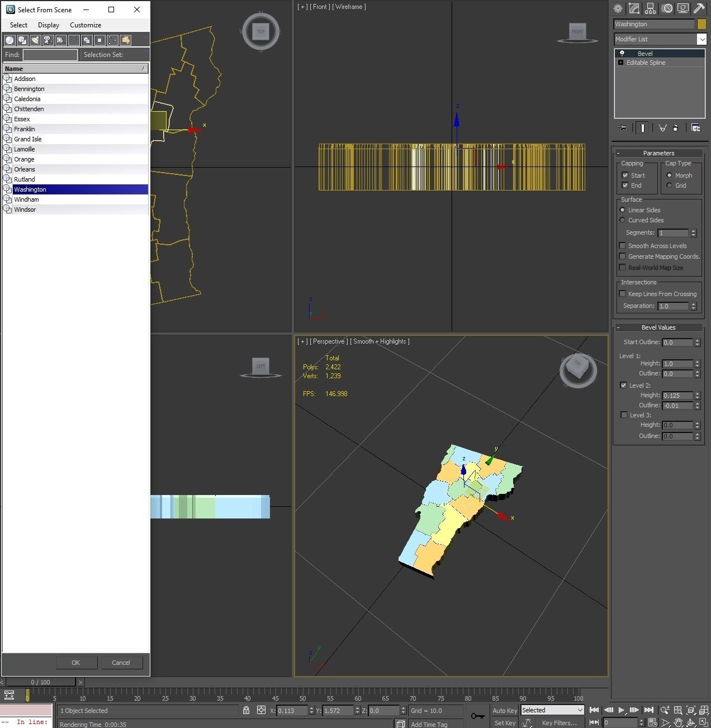Click the Set Keys key icon
Viewport: 711px width, 728px height.
477,716
